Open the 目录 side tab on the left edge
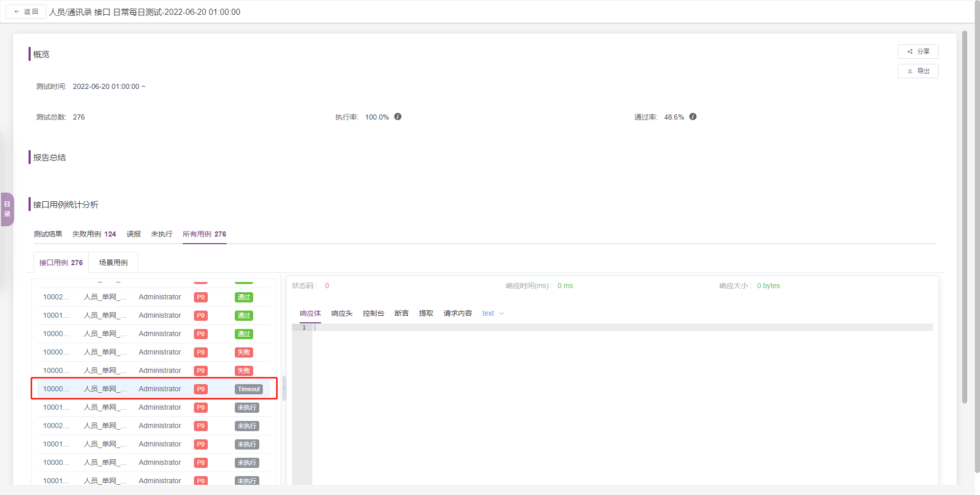Image resolution: width=980 pixels, height=495 pixels. point(7,209)
